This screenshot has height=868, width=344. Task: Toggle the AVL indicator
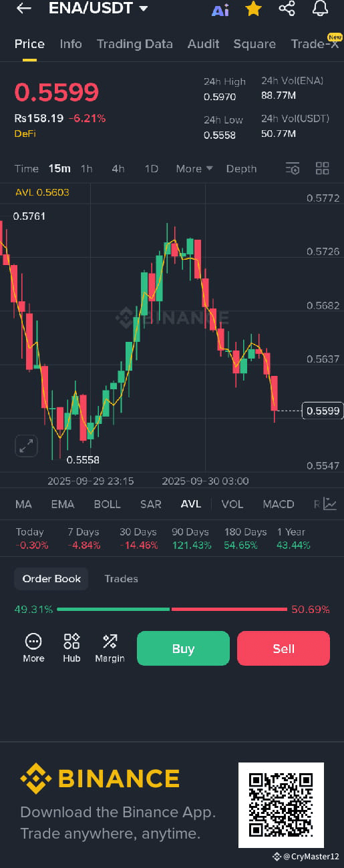[x=191, y=504]
